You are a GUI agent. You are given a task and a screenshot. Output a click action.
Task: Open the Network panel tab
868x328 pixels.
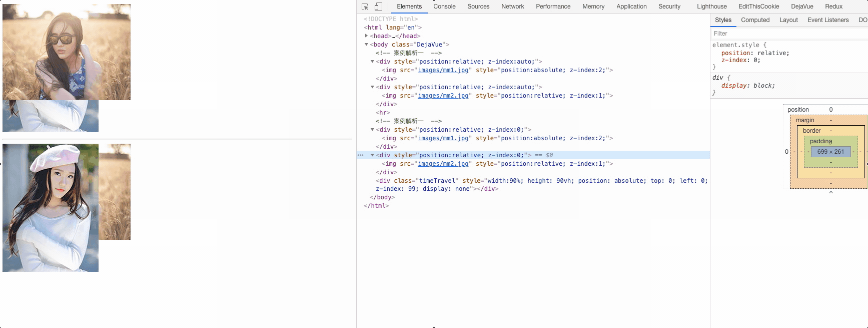tap(512, 7)
